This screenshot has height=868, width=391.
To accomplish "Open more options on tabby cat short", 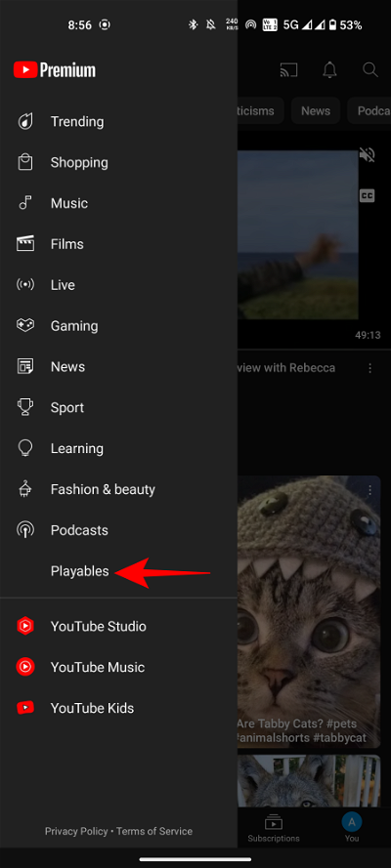I will (x=369, y=490).
